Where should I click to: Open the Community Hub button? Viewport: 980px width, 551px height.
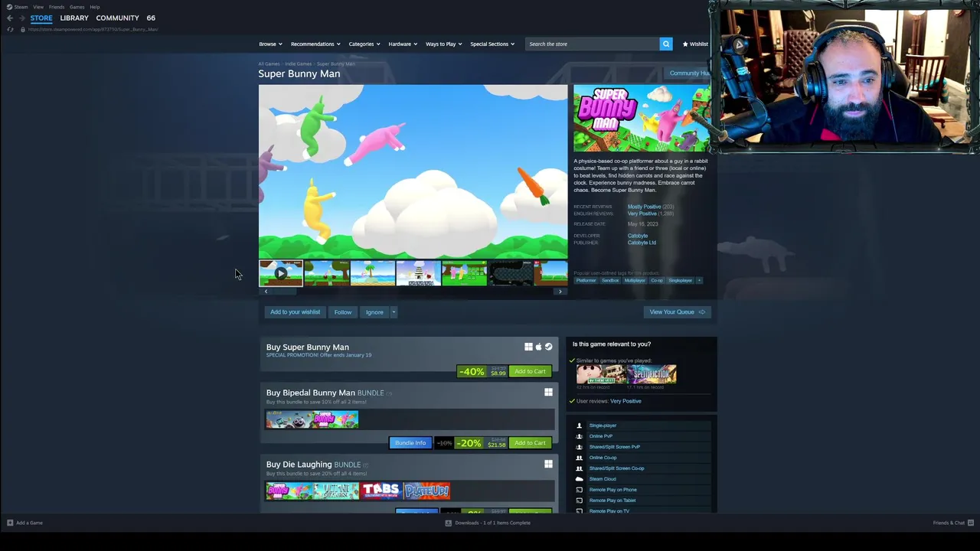tap(689, 73)
